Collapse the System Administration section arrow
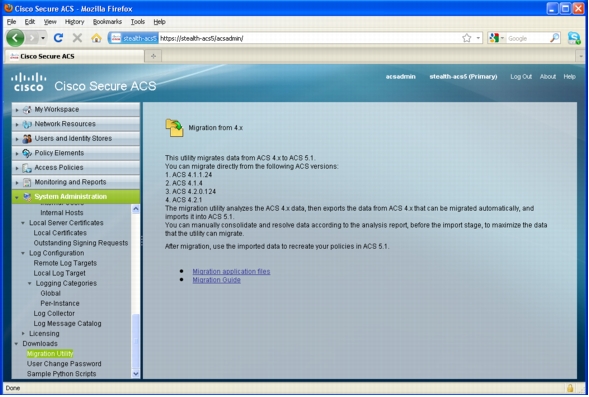Image resolution: width=589 pixels, height=397 pixels. [x=17, y=197]
